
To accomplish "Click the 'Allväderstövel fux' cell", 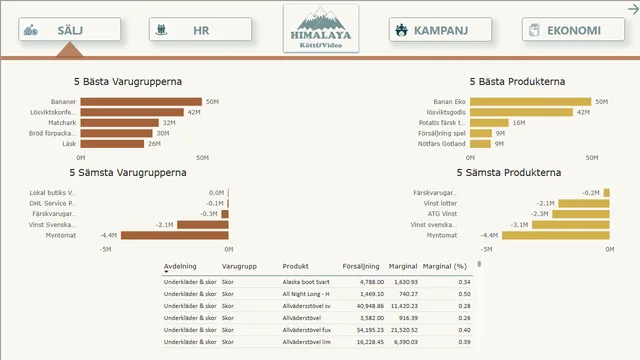I will click(307, 330).
